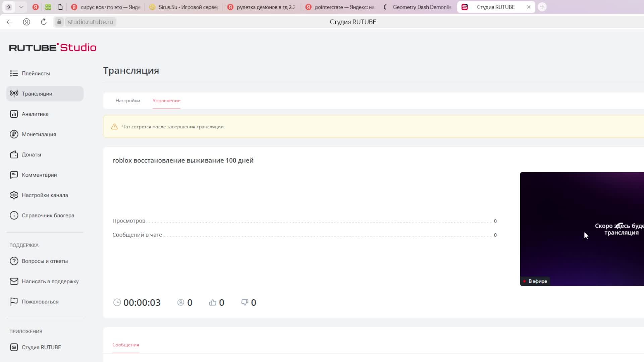644x362 pixels.
Task: Click the thumbs up likes icon
Action: coord(213,303)
